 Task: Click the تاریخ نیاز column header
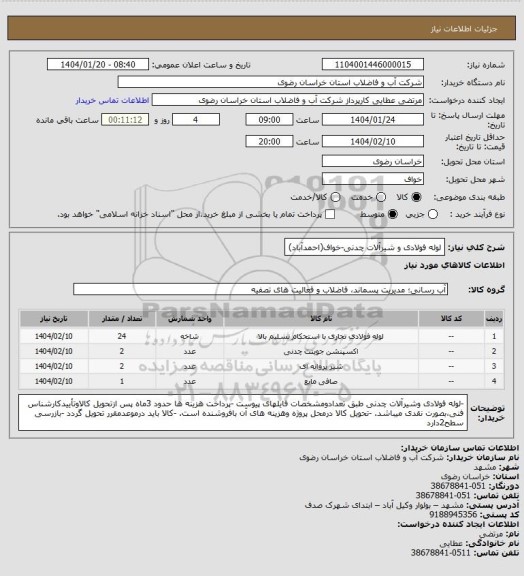[x=54, y=319]
